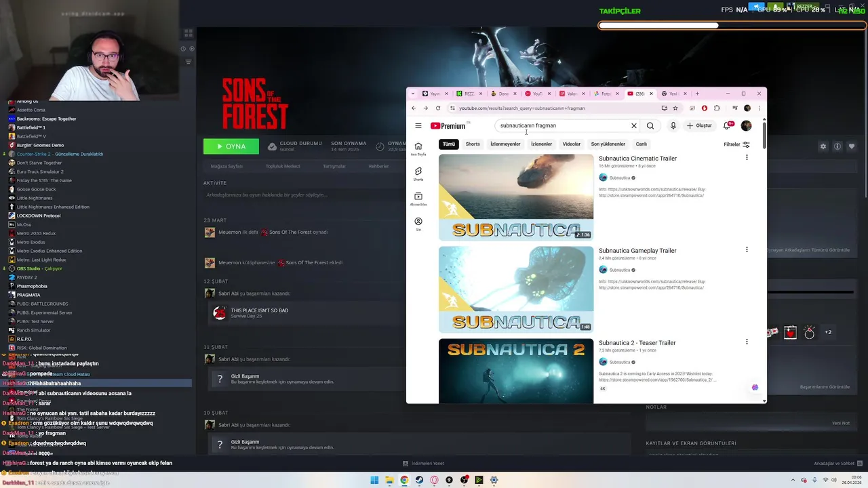868x488 pixels.
Task: Open the browser tab search chevron
Action: [x=413, y=94]
